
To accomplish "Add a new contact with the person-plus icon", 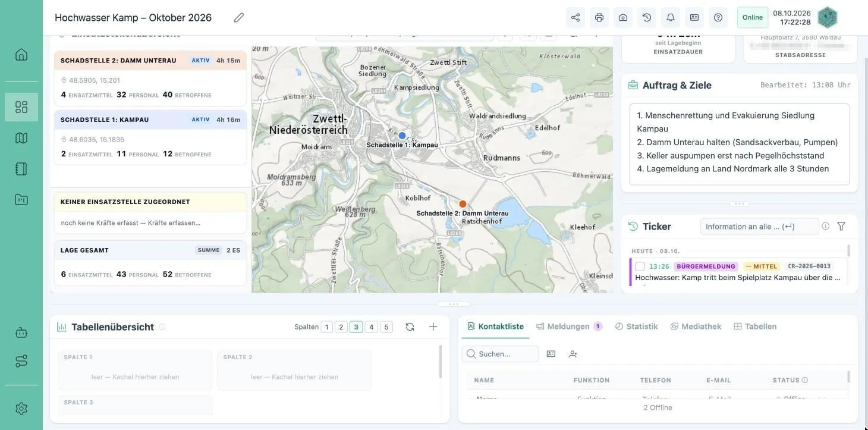I will (x=573, y=354).
